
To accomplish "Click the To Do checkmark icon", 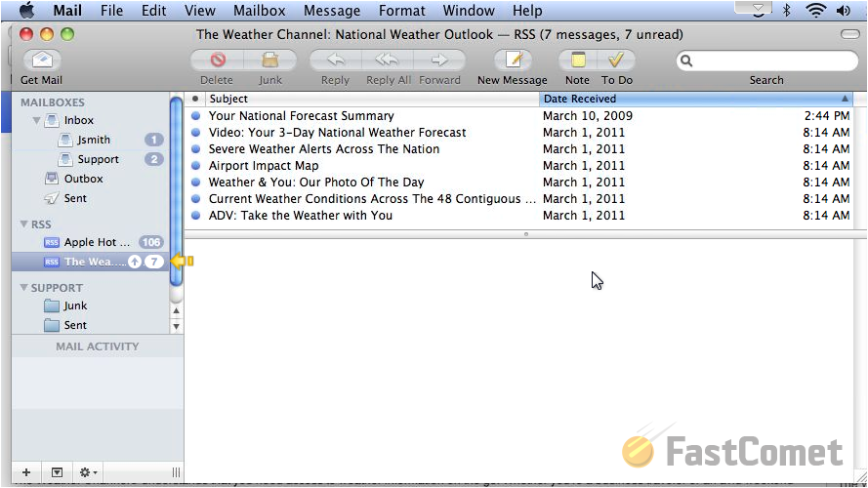I will [x=616, y=60].
